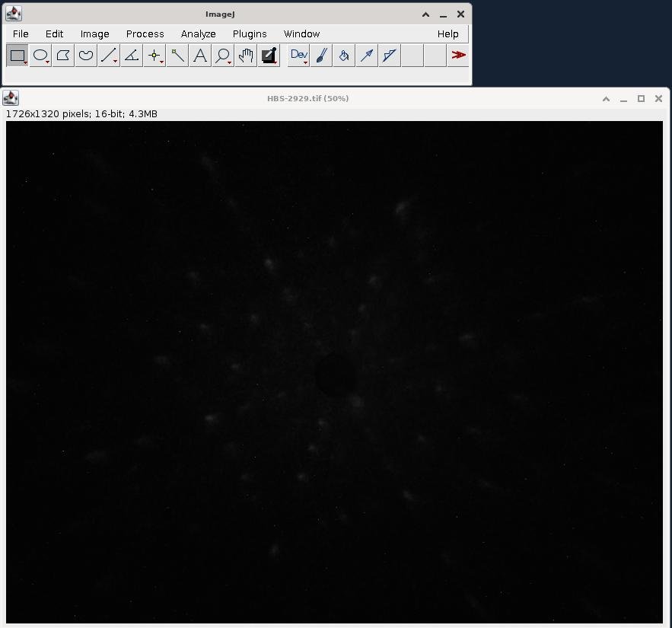Open the Analyze menu
The image size is (672, 628).
point(198,34)
